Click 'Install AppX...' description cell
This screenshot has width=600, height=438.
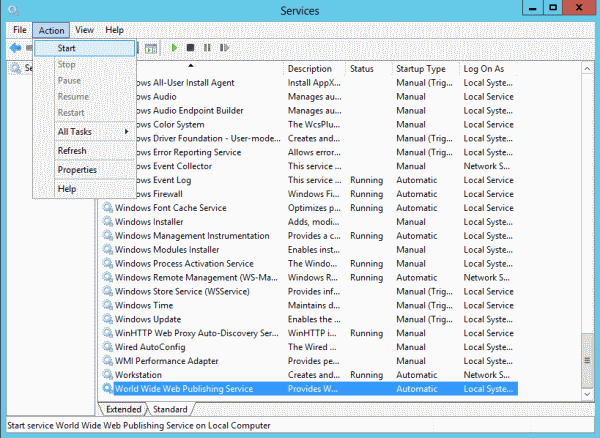click(314, 83)
